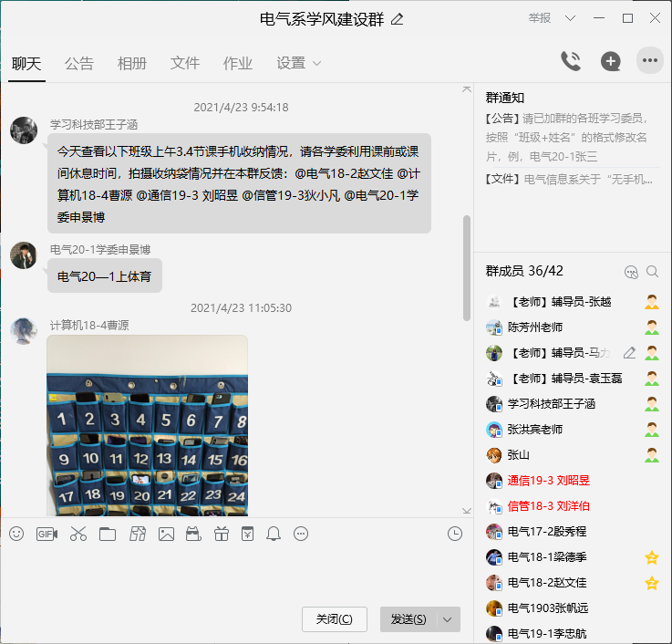This screenshot has width=672, height=644.
Task: Click star badge beside 电气18-1梁德季
Action: [652, 557]
